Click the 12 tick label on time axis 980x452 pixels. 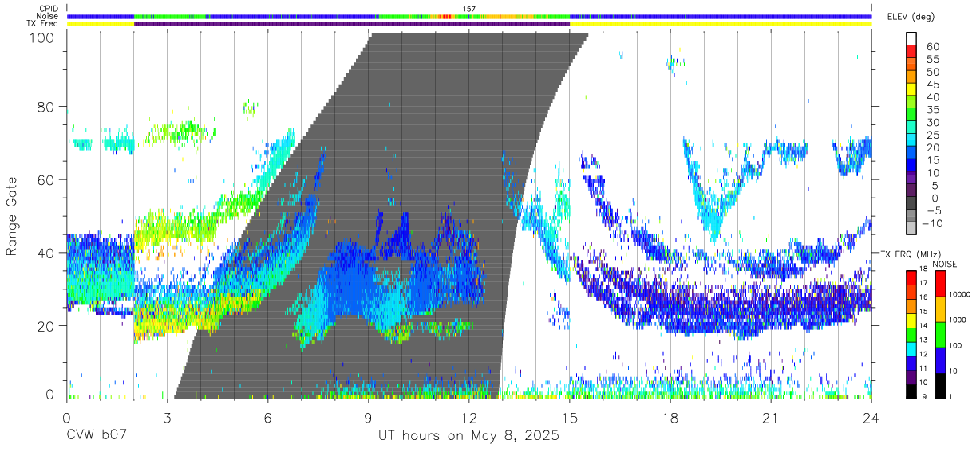click(x=468, y=419)
